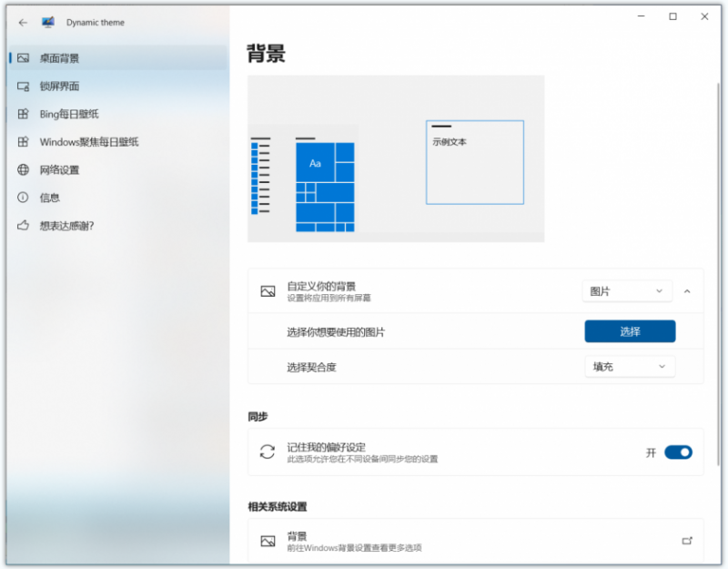Click the 同步 section heading

click(x=258, y=417)
